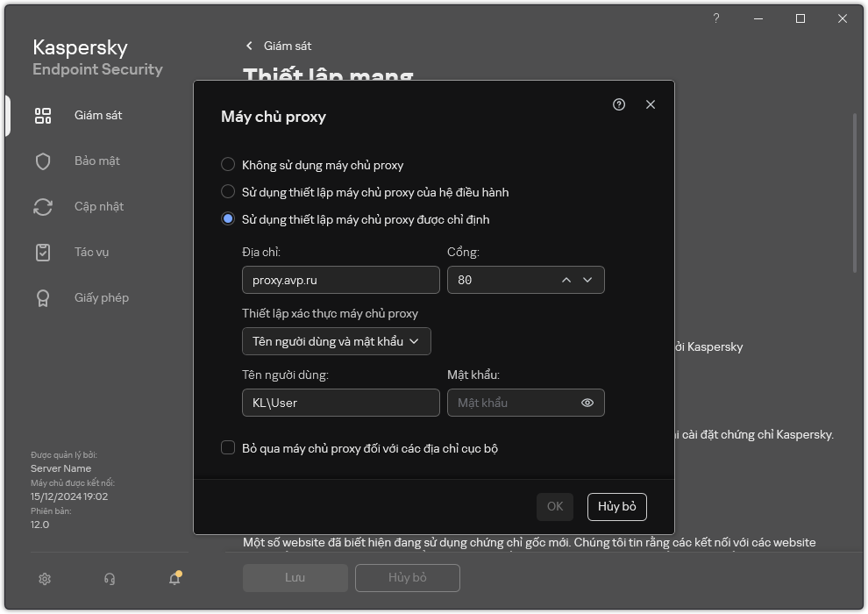Open settings via the gear icon
The width and height of the screenshot is (868, 614).
pyautogui.click(x=45, y=579)
